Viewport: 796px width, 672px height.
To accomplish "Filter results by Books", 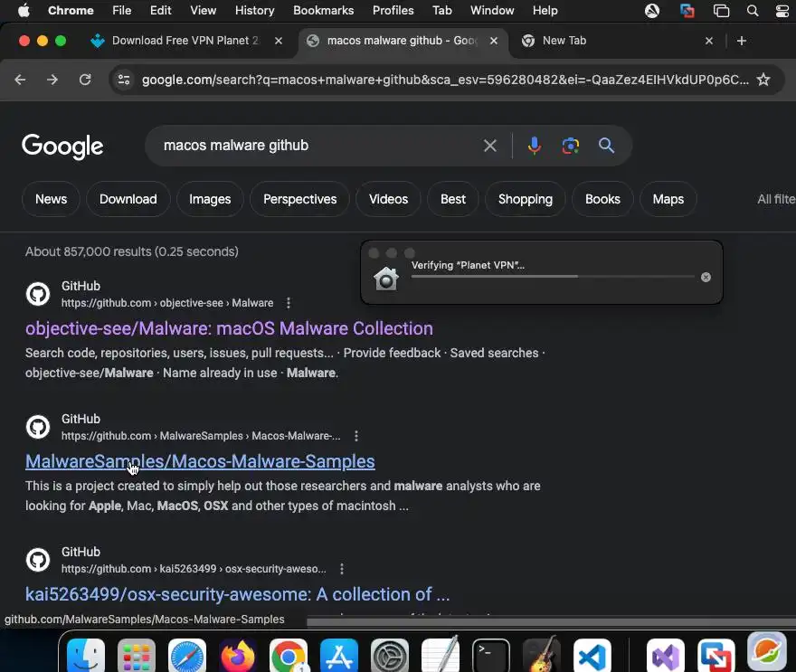I will [x=602, y=199].
